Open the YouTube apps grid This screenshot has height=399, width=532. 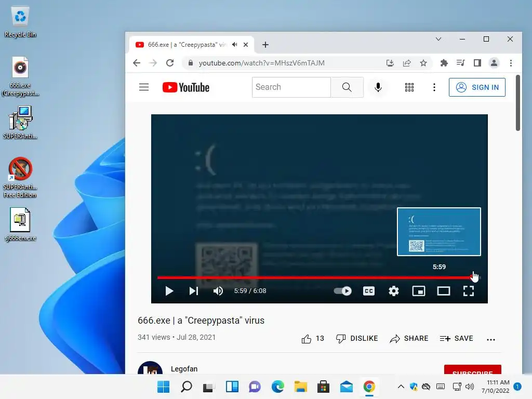pyautogui.click(x=409, y=87)
